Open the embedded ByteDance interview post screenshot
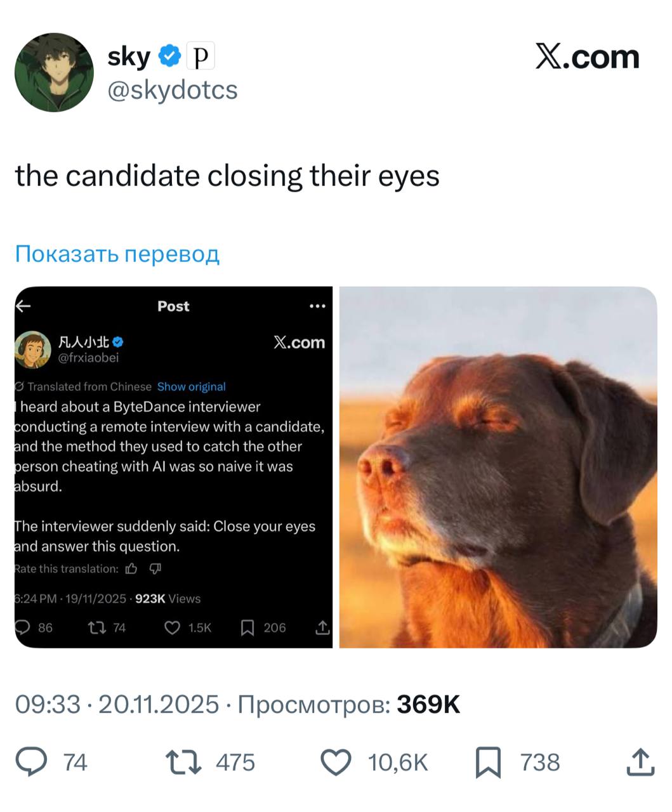This screenshot has height=812, width=672. (x=173, y=467)
